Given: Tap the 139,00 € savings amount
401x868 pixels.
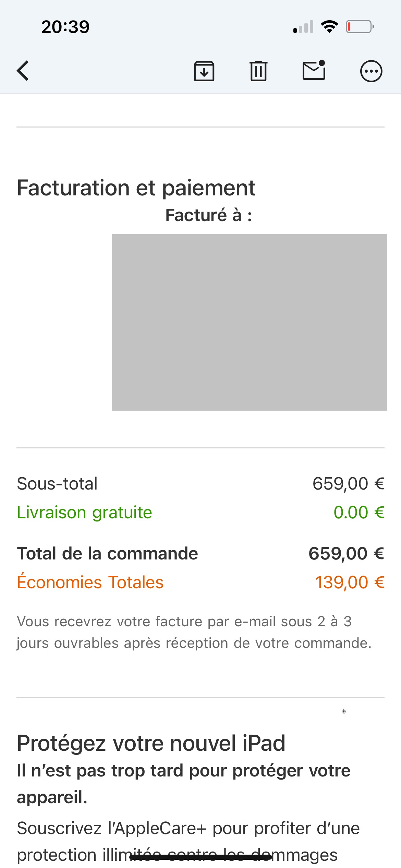Looking at the screenshot, I should (x=350, y=582).
